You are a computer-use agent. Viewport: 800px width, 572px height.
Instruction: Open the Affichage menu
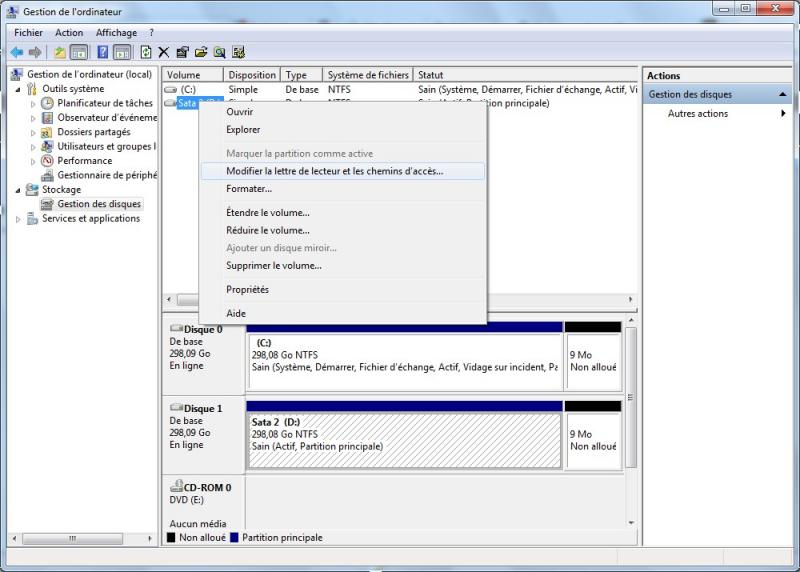tap(116, 33)
